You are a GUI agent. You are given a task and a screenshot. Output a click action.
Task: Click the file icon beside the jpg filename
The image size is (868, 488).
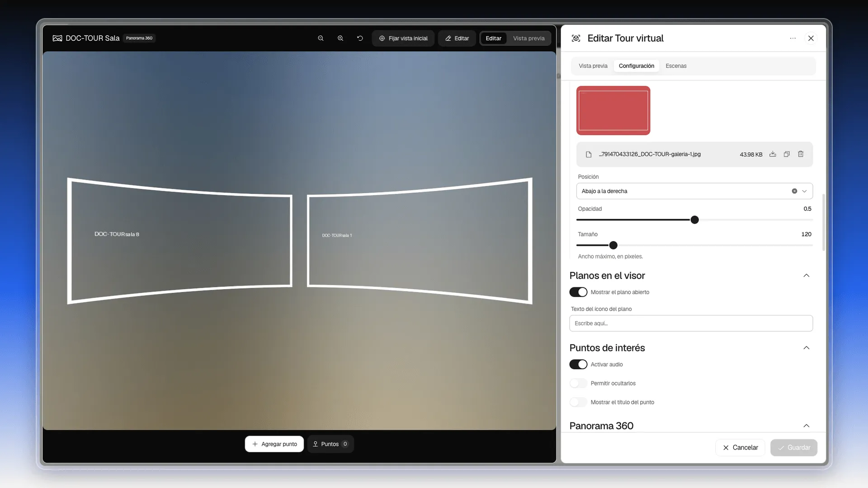589,155
